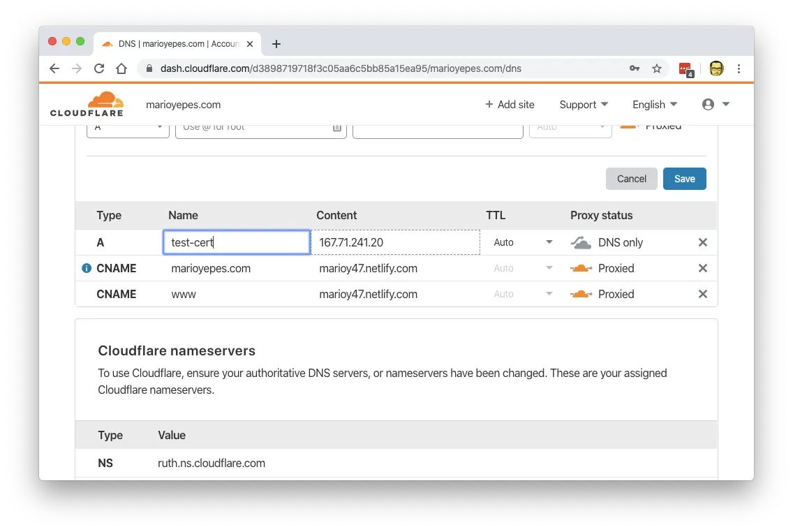Click the info icon beside CNAME marioyepes.com
This screenshot has width=793, height=532.
87,268
